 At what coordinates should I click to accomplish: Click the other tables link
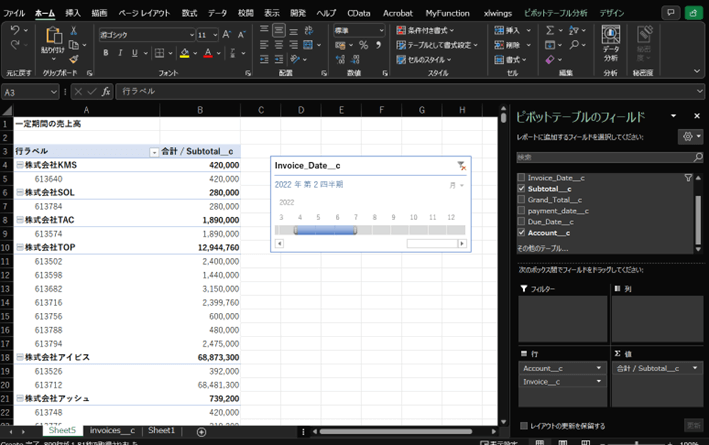pyautogui.click(x=540, y=247)
